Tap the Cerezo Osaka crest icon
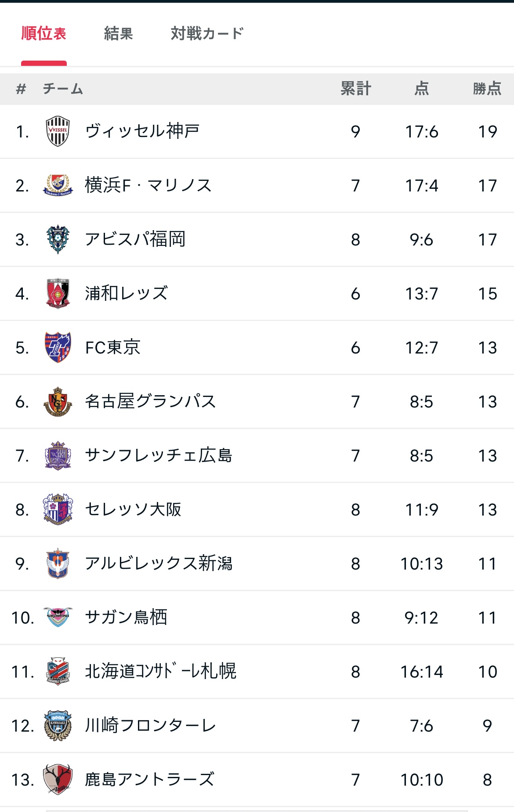514x812 pixels. (58, 509)
